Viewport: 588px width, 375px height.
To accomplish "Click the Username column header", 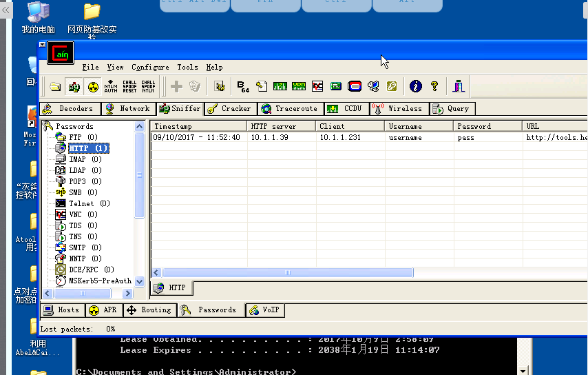I will tap(419, 126).
